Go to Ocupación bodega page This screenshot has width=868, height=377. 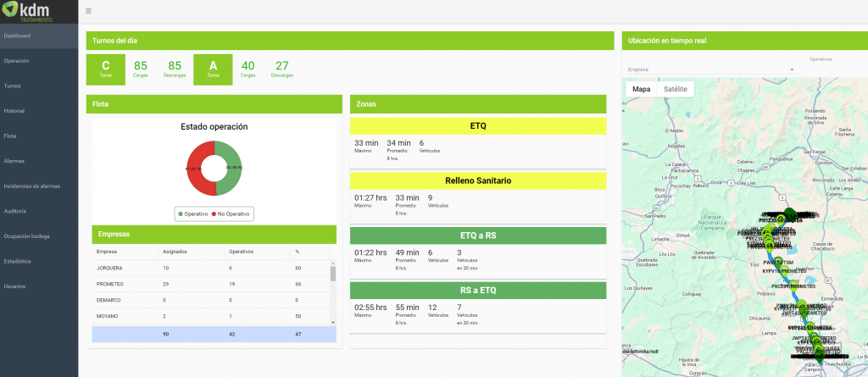point(27,236)
